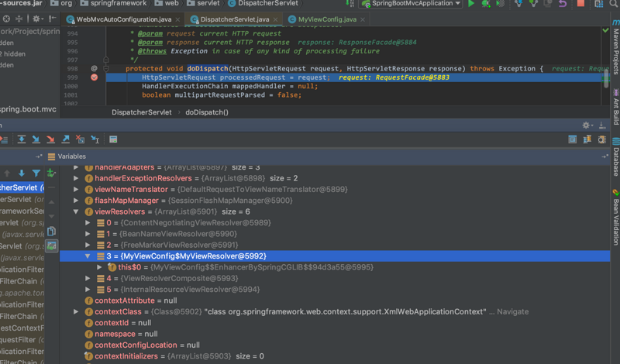Click previous frame up arrow
620x364 pixels.
tap(7, 173)
